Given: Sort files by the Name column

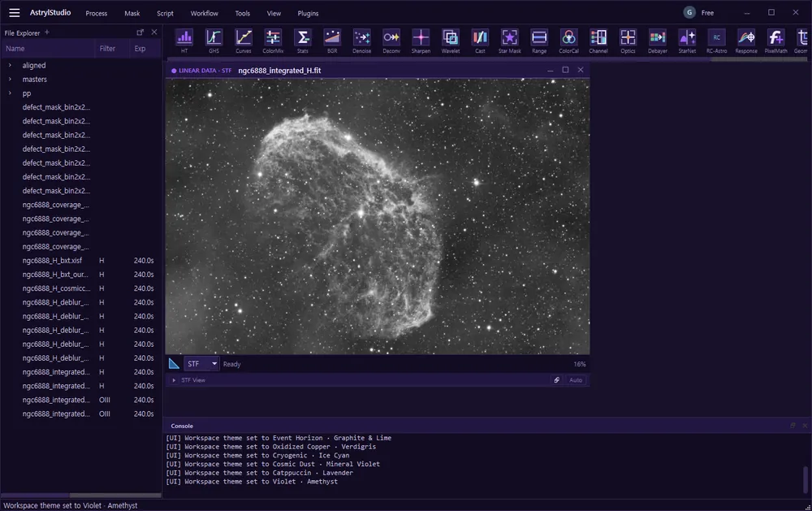Looking at the screenshot, I should pos(46,48).
